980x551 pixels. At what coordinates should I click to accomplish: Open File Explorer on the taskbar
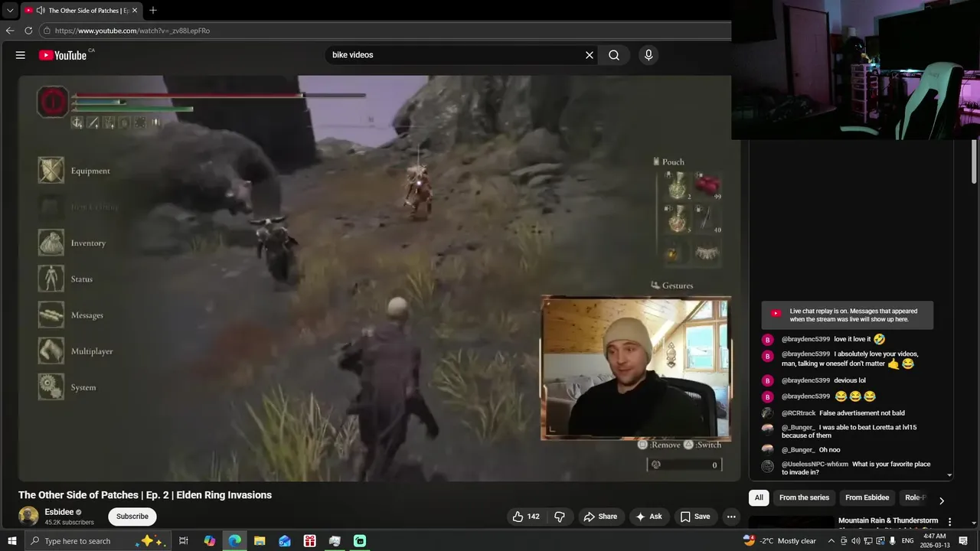click(x=260, y=541)
